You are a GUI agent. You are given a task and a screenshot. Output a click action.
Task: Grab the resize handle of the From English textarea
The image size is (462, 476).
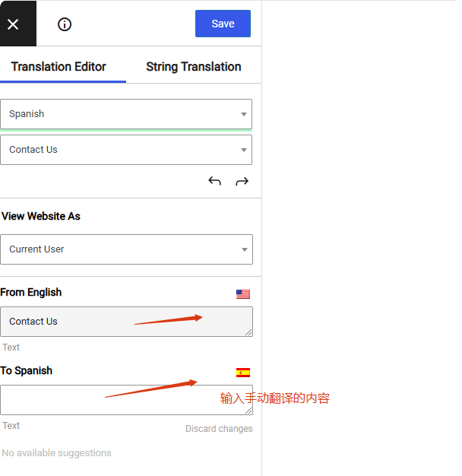pos(248,332)
